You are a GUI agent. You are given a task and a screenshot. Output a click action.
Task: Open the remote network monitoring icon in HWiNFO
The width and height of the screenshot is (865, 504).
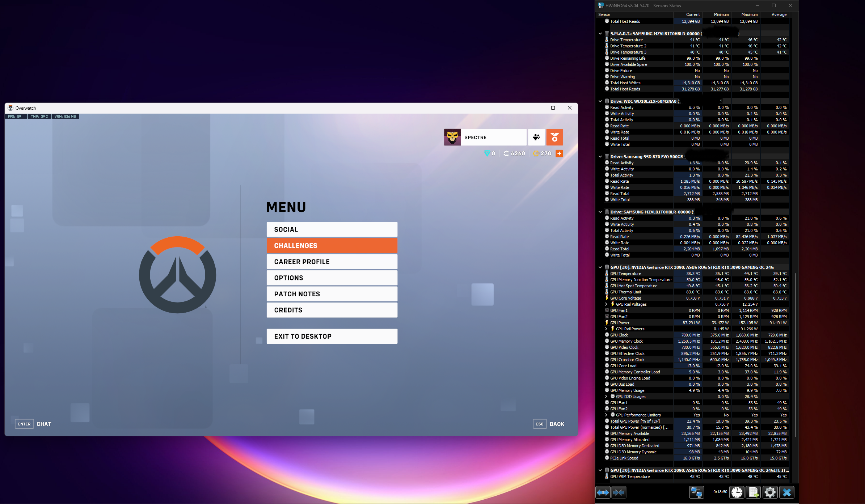pyautogui.click(x=696, y=492)
